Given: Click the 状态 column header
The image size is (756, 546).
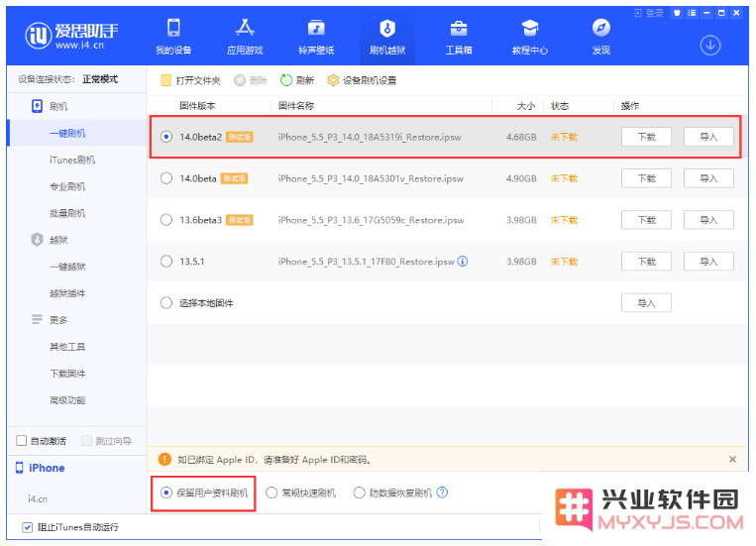Looking at the screenshot, I should (x=560, y=106).
